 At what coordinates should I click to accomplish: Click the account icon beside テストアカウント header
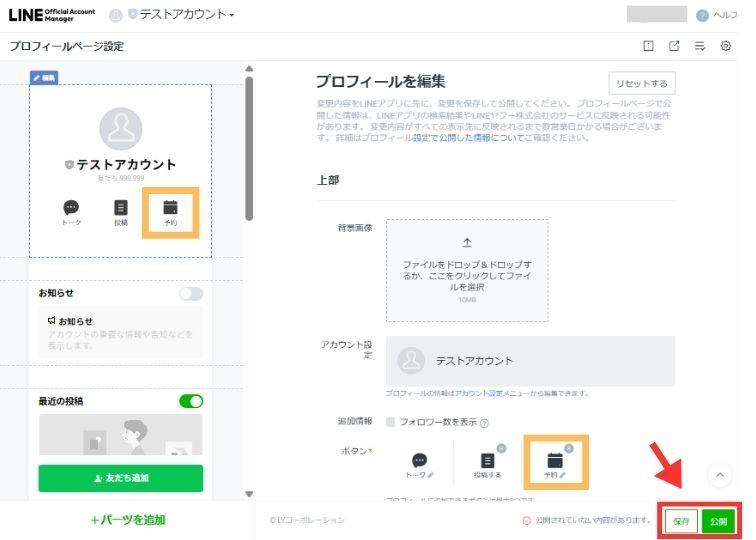tap(116, 15)
